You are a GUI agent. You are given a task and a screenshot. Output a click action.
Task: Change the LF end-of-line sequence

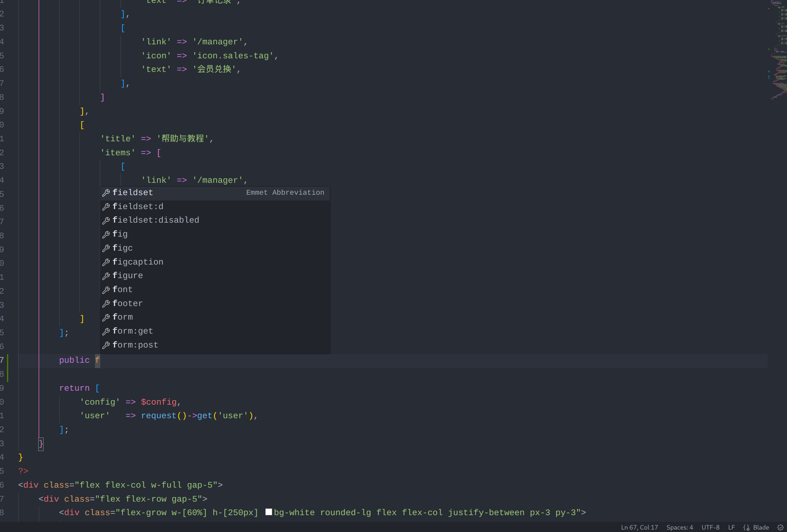pyautogui.click(x=731, y=527)
